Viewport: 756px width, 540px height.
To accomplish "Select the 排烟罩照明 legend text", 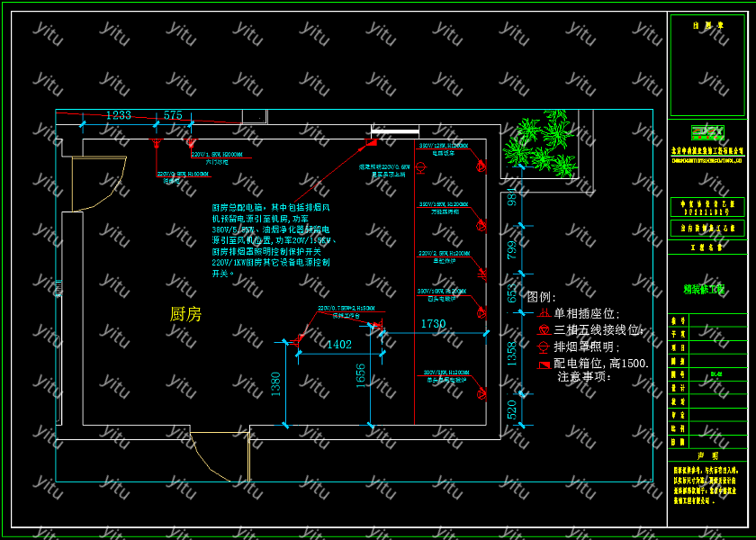I will tap(586, 346).
